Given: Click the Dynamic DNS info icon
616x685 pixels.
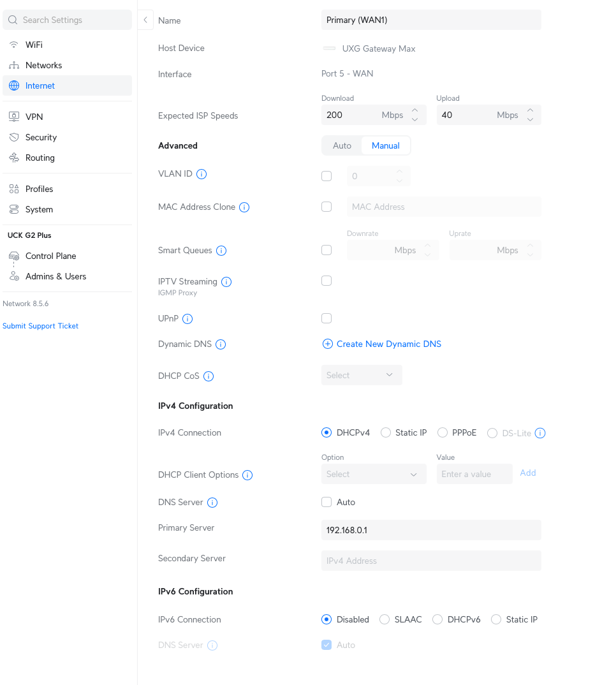Looking at the screenshot, I should [x=221, y=344].
